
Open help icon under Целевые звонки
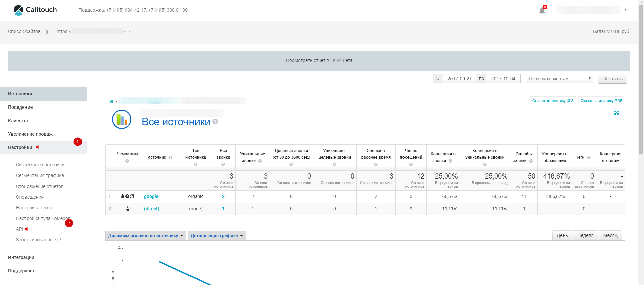coord(291,164)
